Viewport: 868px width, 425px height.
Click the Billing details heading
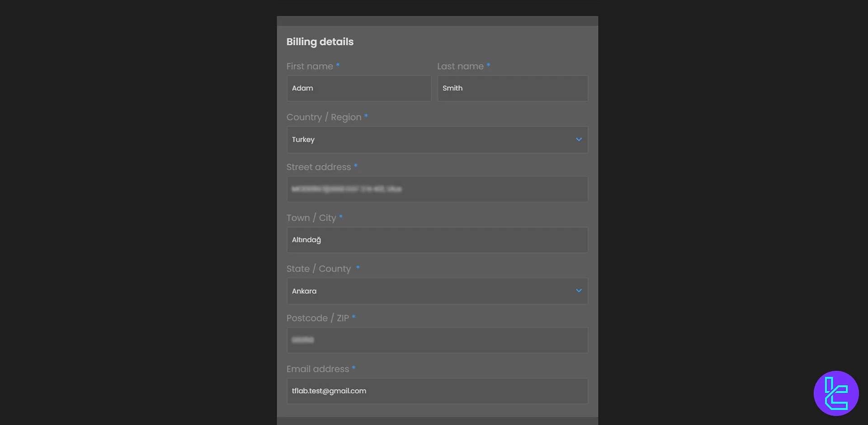click(x=320, y=42)
